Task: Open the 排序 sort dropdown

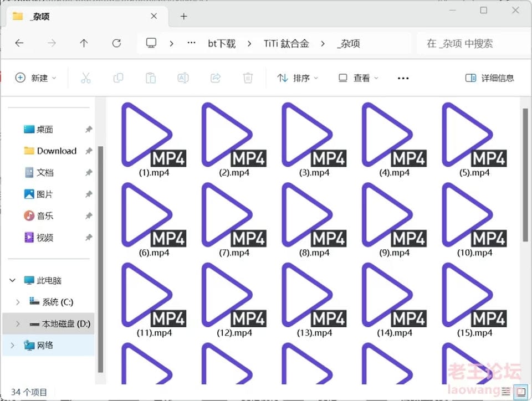Action: 298,78
